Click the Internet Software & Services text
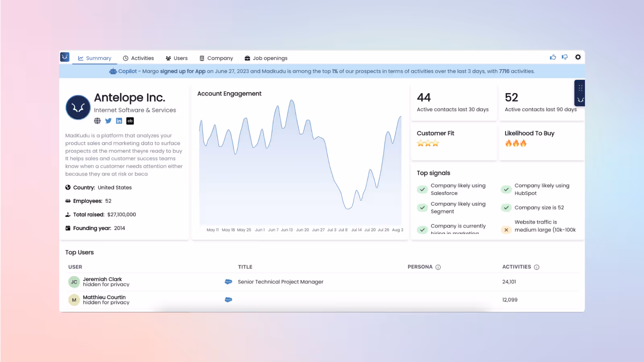This screenshot has height=362, width=644. click(135, 110)
